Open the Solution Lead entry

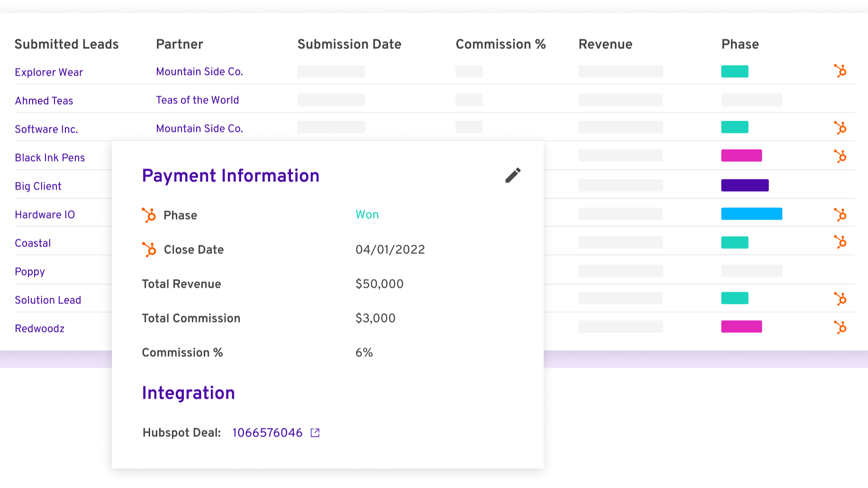coord(48,300)
